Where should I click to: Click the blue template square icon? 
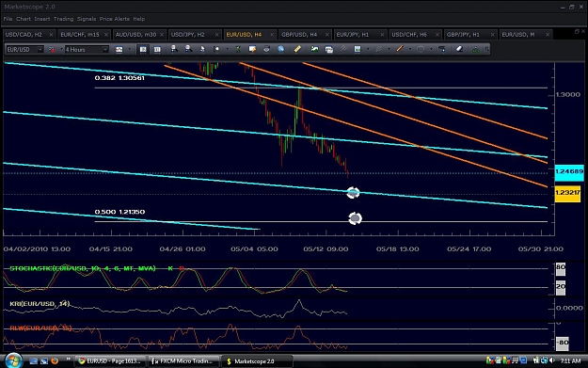tap(358, 49)
